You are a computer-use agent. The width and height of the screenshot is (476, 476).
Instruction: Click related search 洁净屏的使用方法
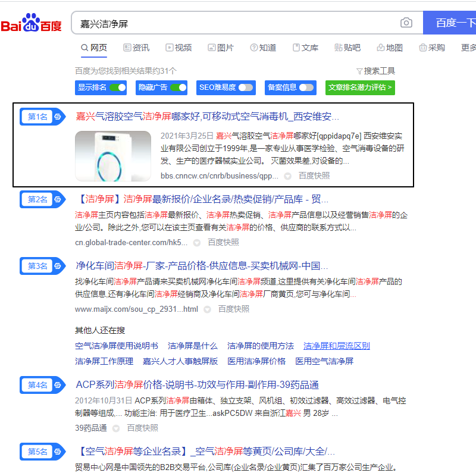[x=261, y=346]
